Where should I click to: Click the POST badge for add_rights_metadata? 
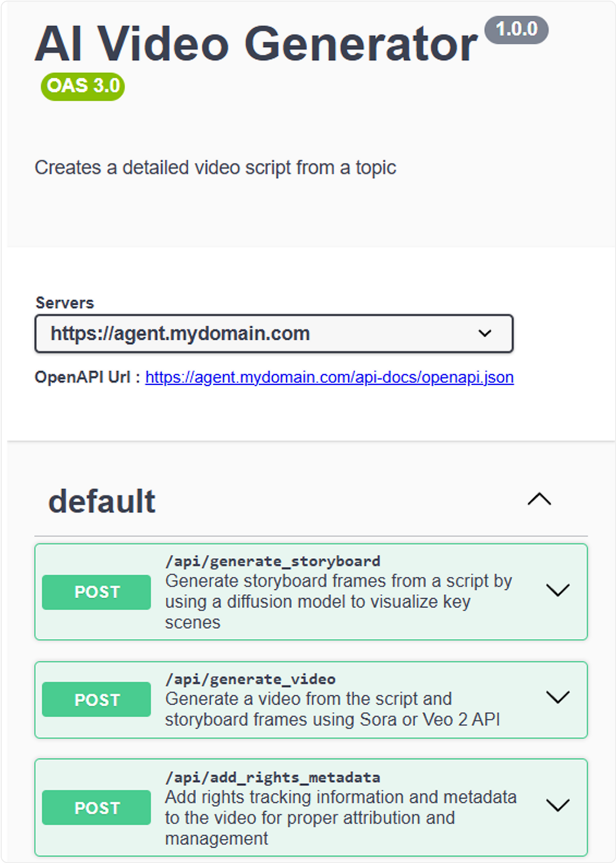[97, 807]
